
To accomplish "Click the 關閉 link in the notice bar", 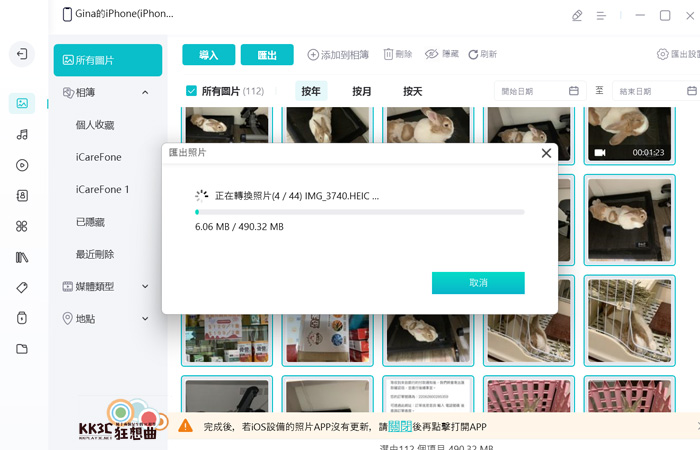I will 400,426.
